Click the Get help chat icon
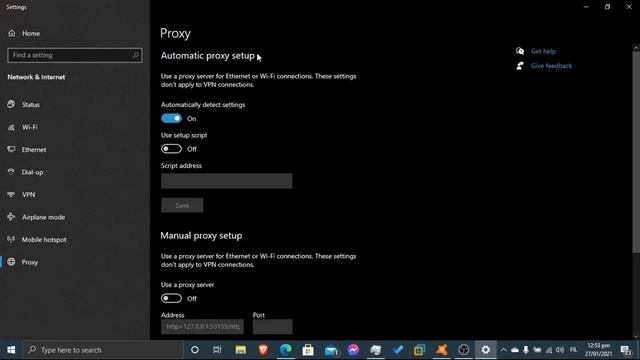This screenshot has height=360, width=640. click(520, 51)
